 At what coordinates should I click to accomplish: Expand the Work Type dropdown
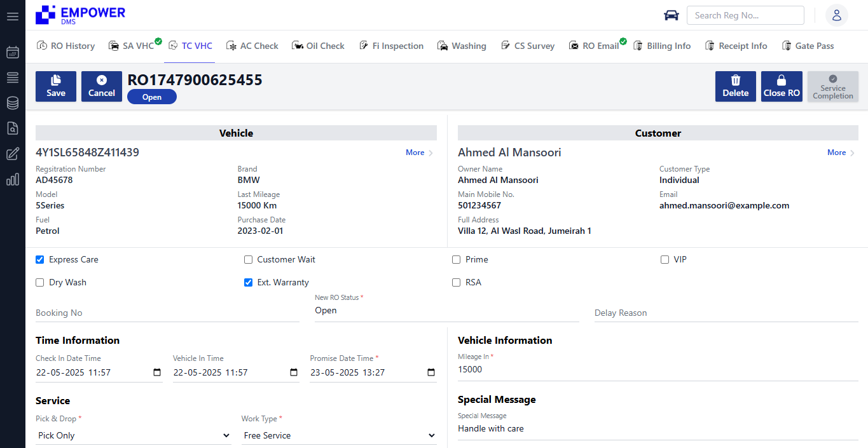point(339,435)
